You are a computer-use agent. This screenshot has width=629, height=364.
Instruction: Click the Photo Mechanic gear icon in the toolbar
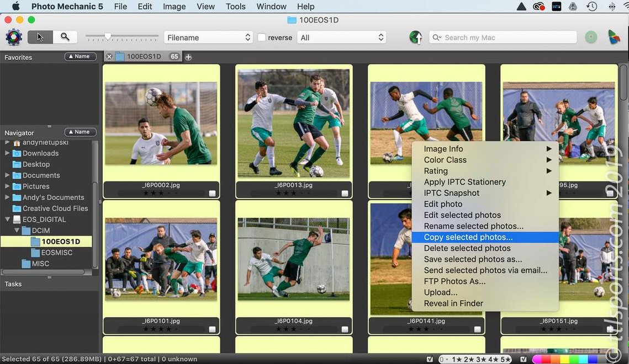(14, 38)
